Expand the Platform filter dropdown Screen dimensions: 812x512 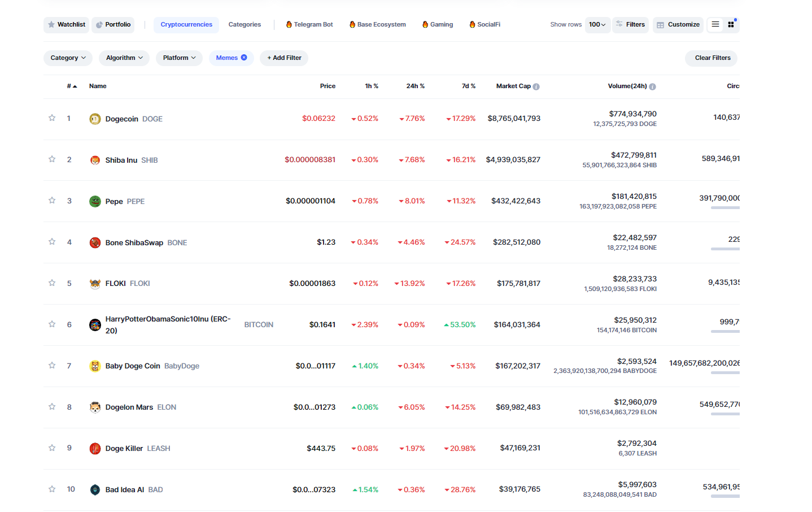click(180, 58)
